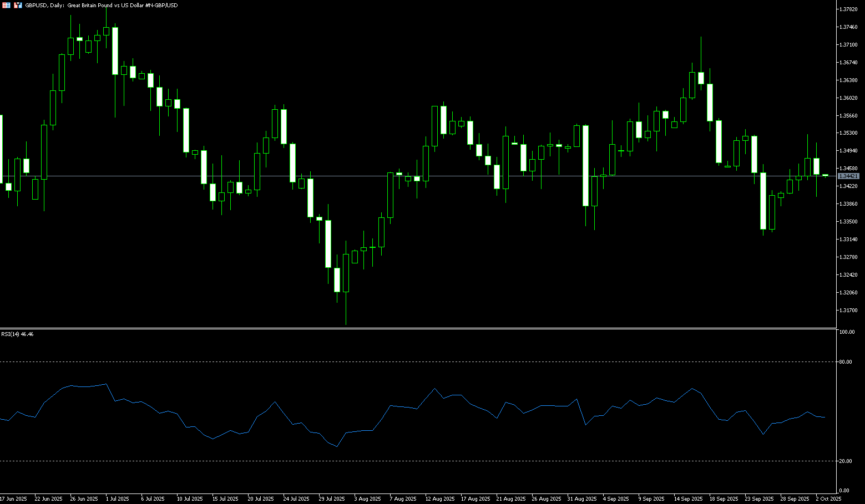Choose the 14 Sep 2025 date marker
Viewport: 865px width, 504px height.
point(688,499)
